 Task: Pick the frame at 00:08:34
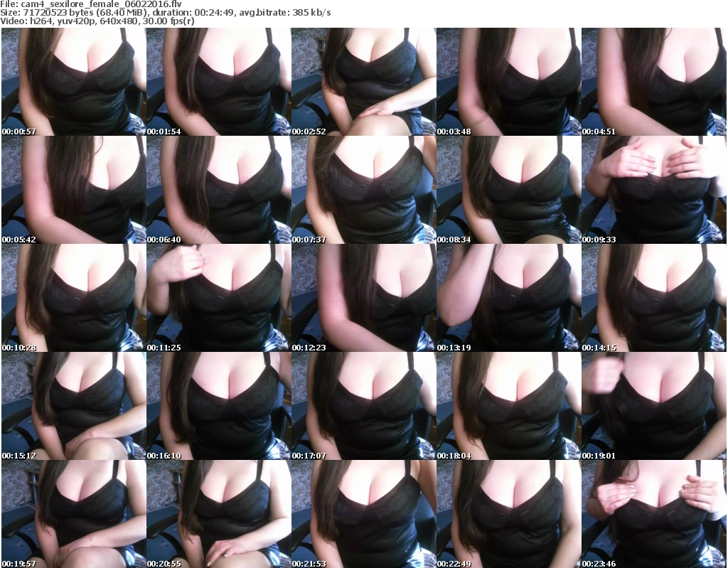[x=509, y=190]
